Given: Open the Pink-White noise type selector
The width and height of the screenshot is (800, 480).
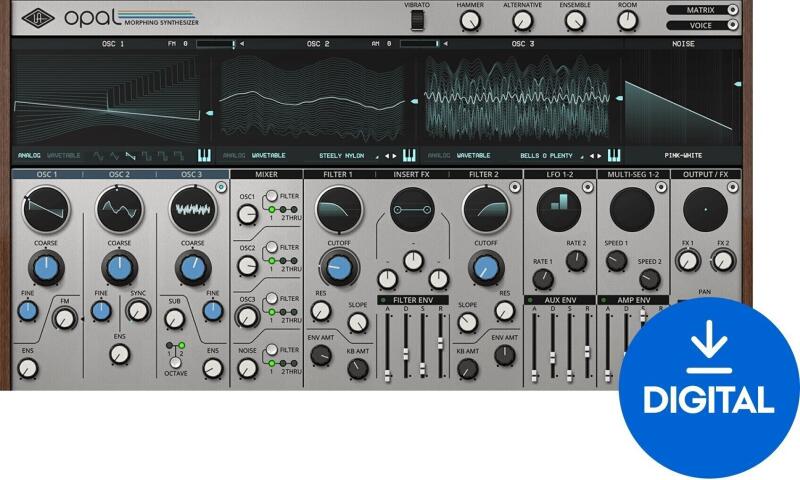Looking at the screenshot, I should coord(683,156).
